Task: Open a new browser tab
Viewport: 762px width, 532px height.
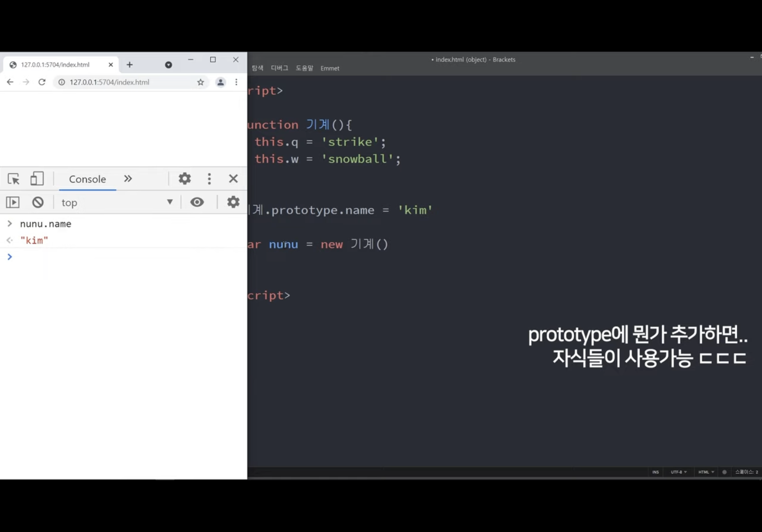Action: [130, 65]
